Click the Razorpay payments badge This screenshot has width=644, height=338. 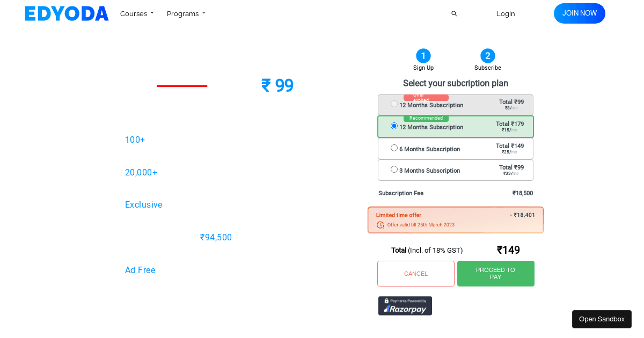[x=405, y=306]
